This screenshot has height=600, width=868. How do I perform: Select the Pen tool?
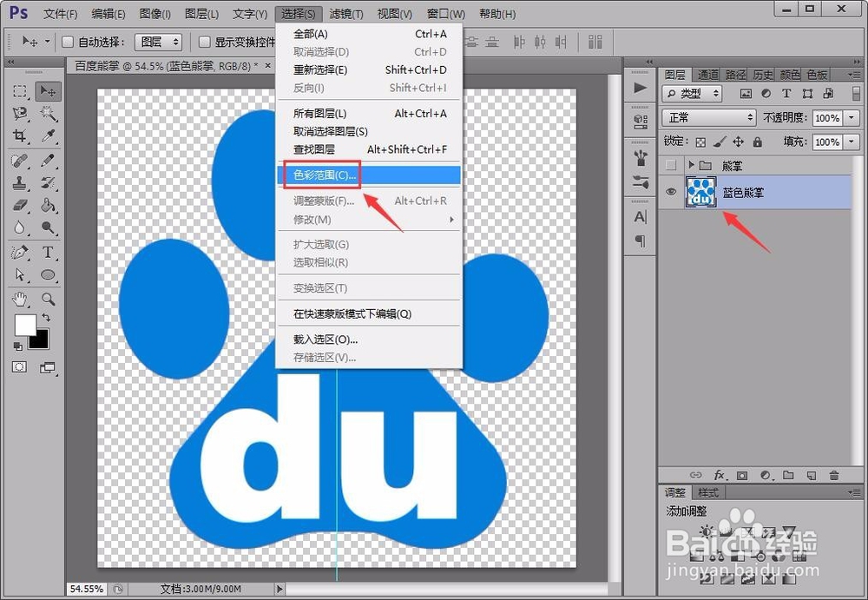click(x=20, y=253)
